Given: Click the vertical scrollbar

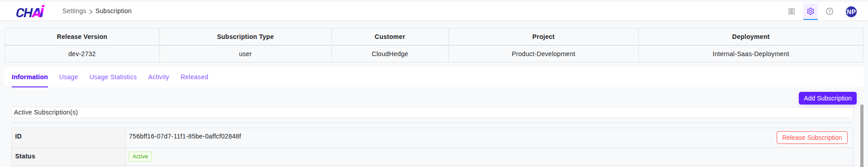Looking at the screenshot, I should point(862,136).
